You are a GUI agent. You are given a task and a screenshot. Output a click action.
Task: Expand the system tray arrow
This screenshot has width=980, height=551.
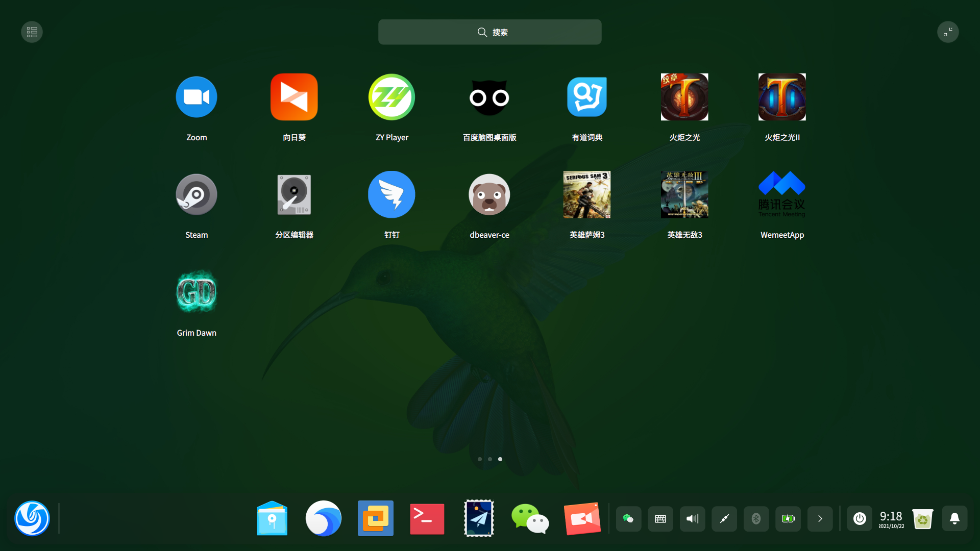(x=820, y=519)
